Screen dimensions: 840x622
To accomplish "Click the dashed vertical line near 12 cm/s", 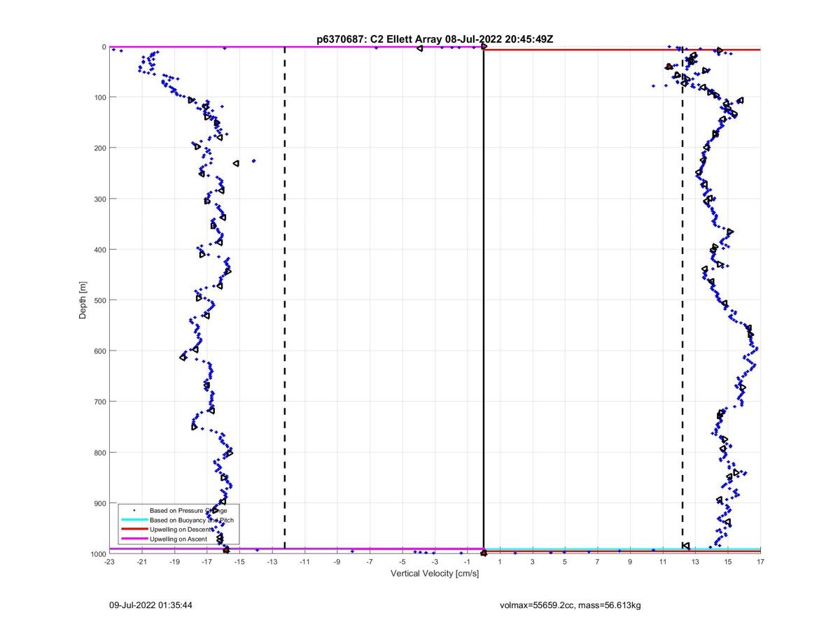I will point(682,300).
